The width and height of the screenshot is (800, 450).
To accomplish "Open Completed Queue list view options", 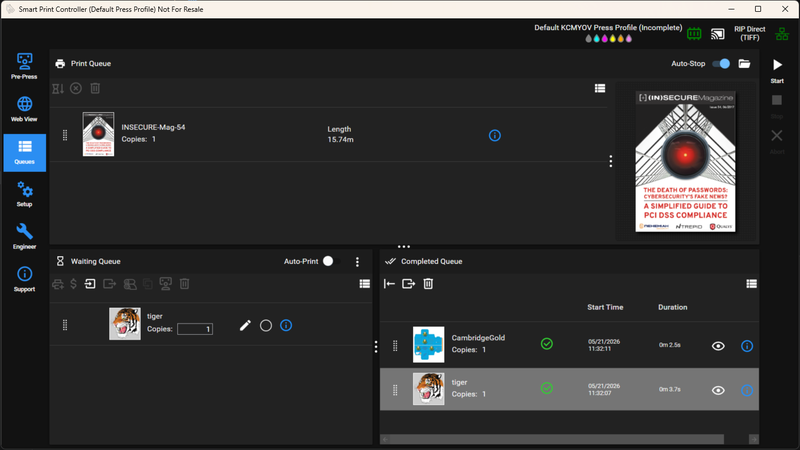I will pos(752,284).
